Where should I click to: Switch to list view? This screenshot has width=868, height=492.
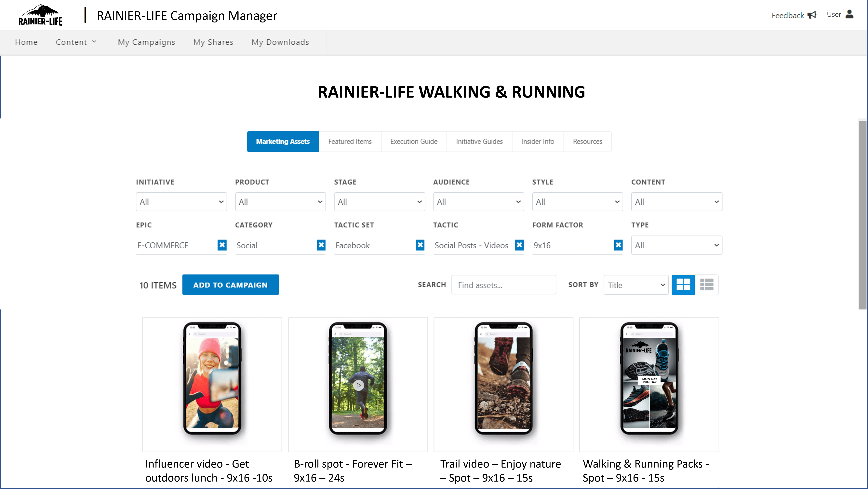coord(707,285)
